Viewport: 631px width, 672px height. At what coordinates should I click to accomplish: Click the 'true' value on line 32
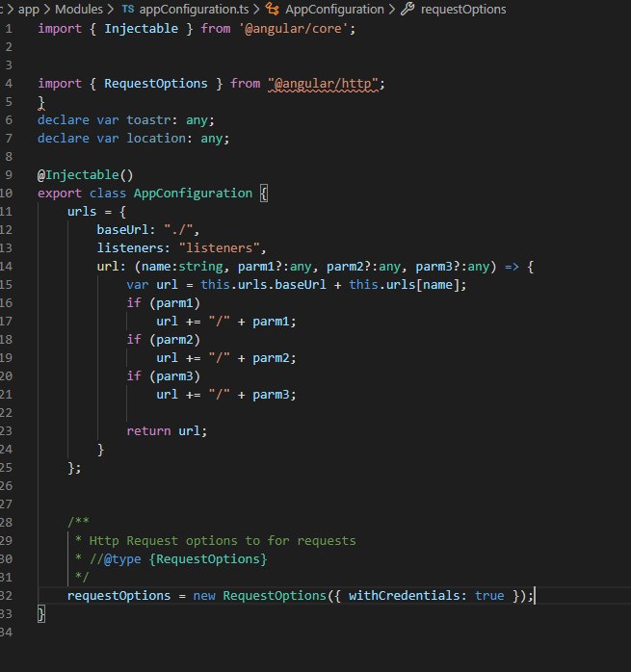pyautogui.click(x=489, y=596)
